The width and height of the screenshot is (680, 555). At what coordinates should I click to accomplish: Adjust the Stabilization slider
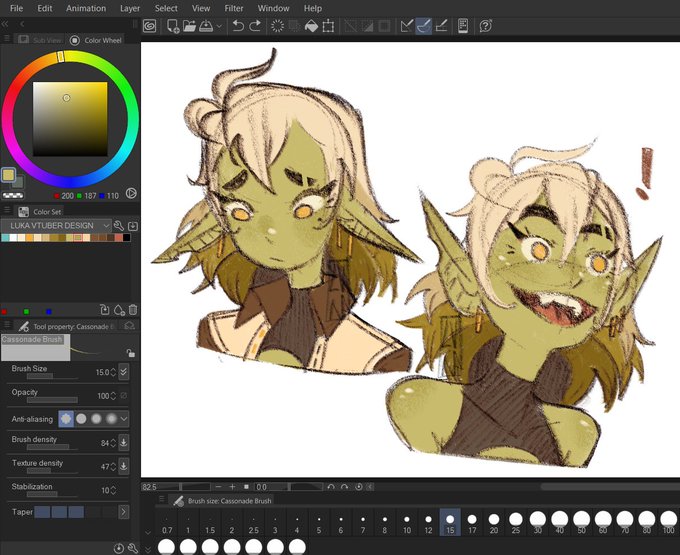(x=52, y=494)
